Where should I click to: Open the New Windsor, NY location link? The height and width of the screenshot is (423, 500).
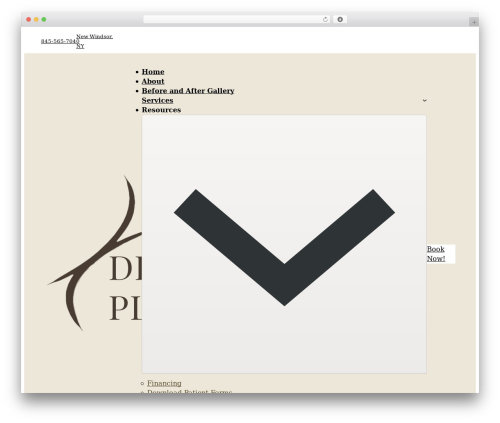[94, 41]
